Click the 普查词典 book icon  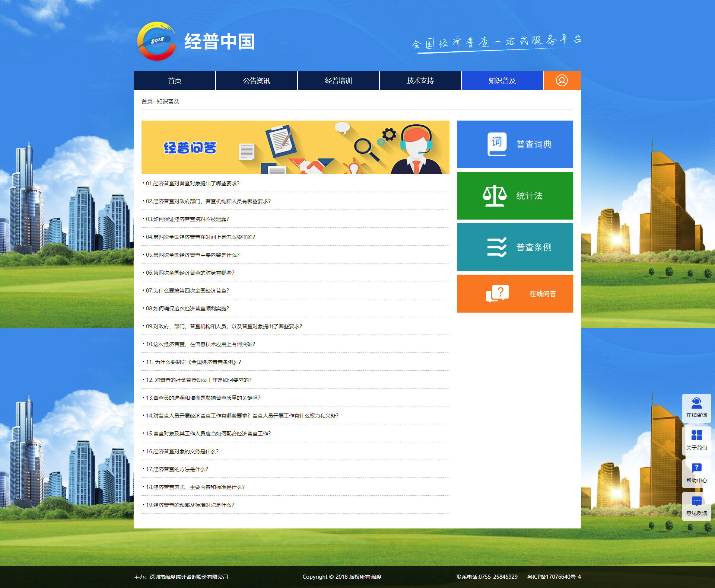tap(497, 144)
